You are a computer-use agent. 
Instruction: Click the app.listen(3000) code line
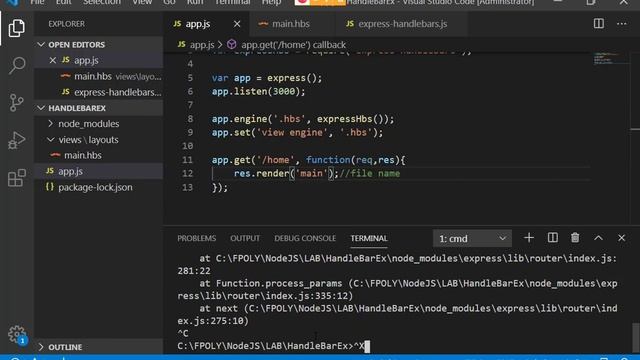click(x=258, y=91)
